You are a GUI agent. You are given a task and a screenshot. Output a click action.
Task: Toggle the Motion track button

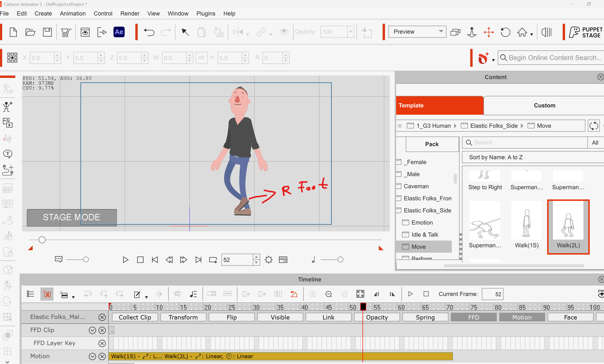click(522, 317)
